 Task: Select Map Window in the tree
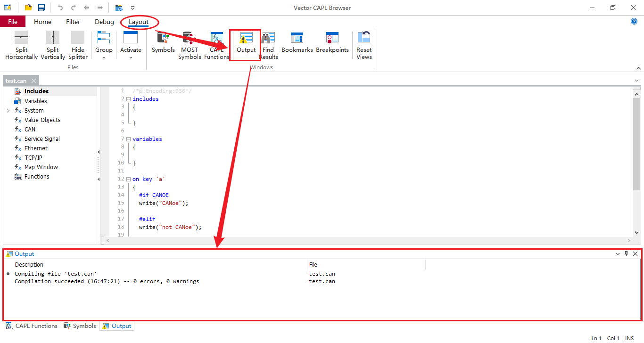pyautogui.click(x=41, y=167)
